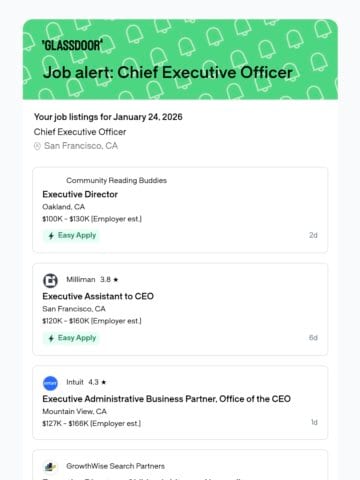
Task: Click the Milliman company logo icon
Action: point(50,280)
